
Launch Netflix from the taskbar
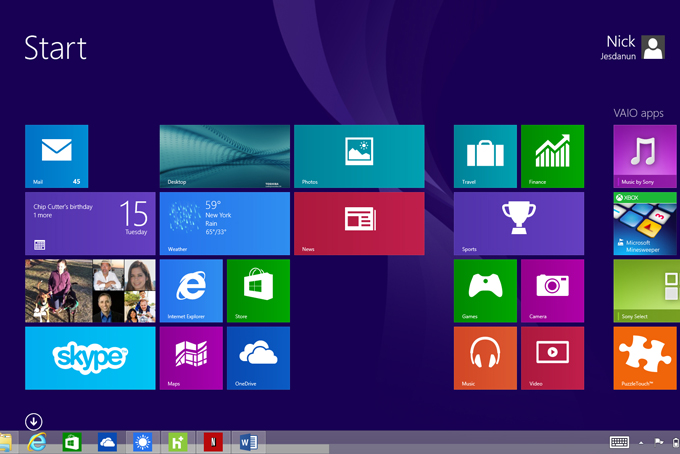[213, 442]
